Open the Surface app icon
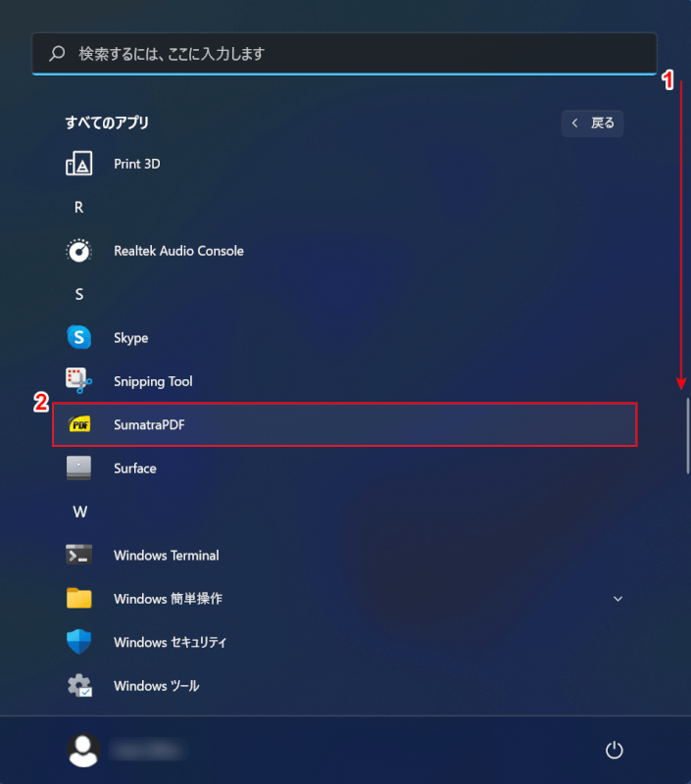 click(x=79, y=468)
